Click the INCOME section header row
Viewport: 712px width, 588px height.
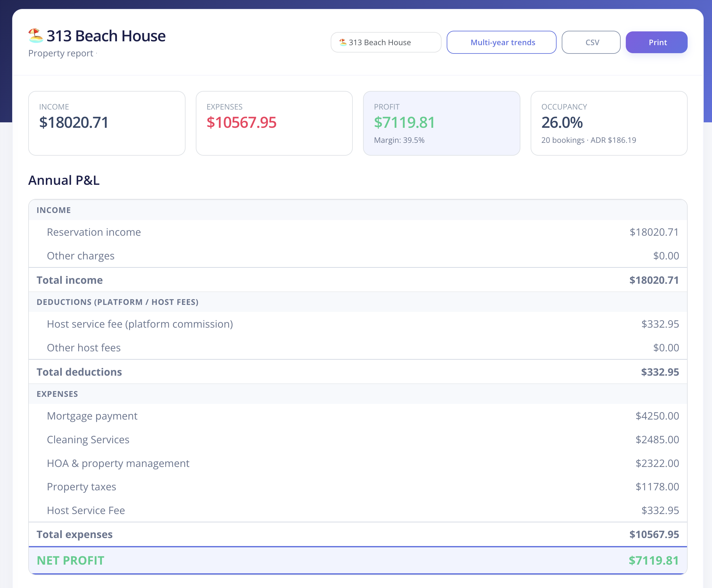[358, 210]
